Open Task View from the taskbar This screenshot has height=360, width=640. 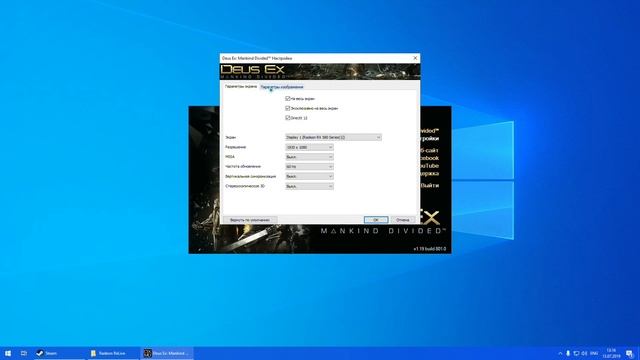point(24,353)
